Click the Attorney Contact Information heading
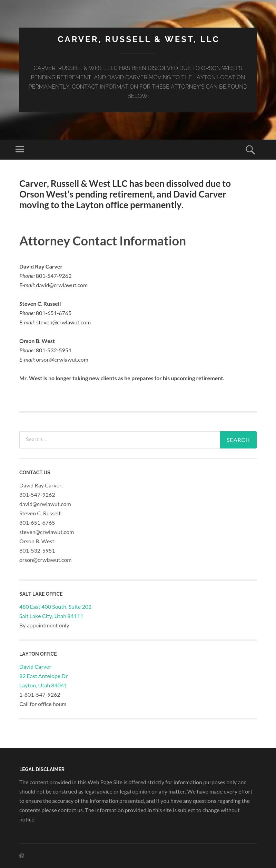This screenshot has width=276, height=868. [x=102, y=241]
